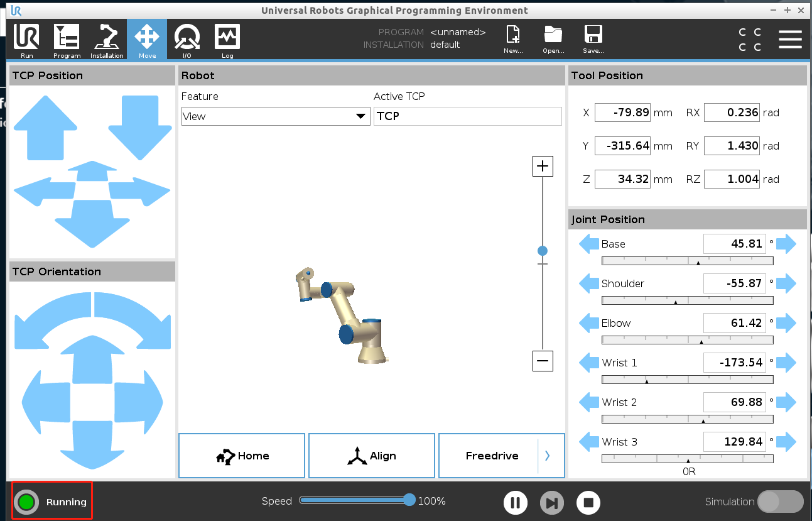Image resolution: width=812 pixels, height=521 pixels.
Task: Click the RX rotation field 0.236
Action: click(x=732, y=112)
